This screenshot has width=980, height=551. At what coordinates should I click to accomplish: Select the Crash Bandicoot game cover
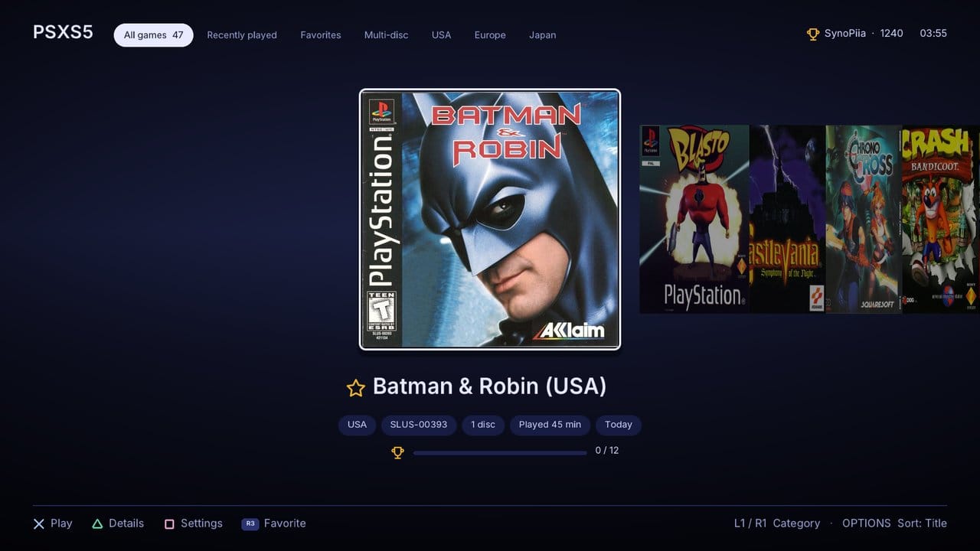tap(941, 219)
